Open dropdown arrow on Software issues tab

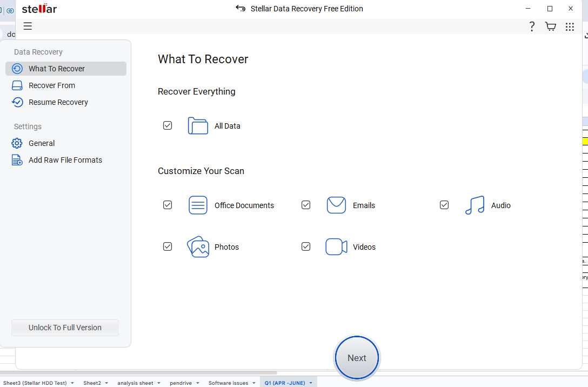pos(254,383)
